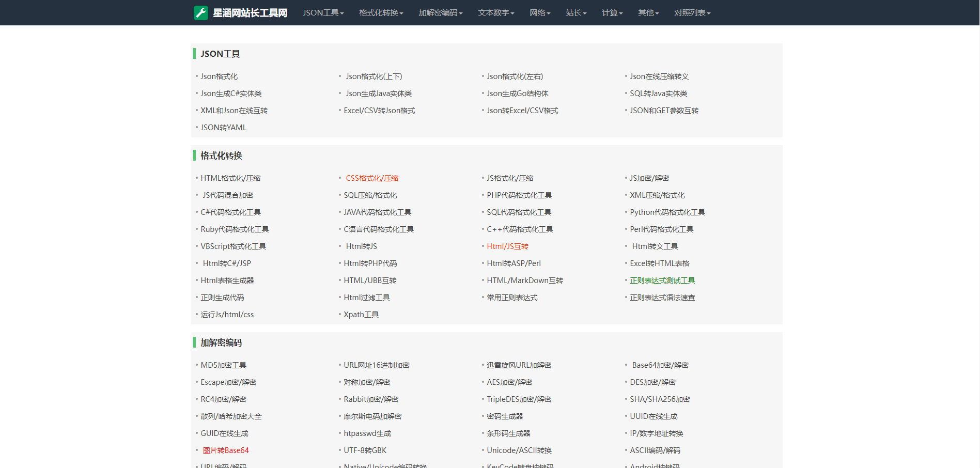
Task: Open Base64加密/解密 link
Action: (660, 365)
